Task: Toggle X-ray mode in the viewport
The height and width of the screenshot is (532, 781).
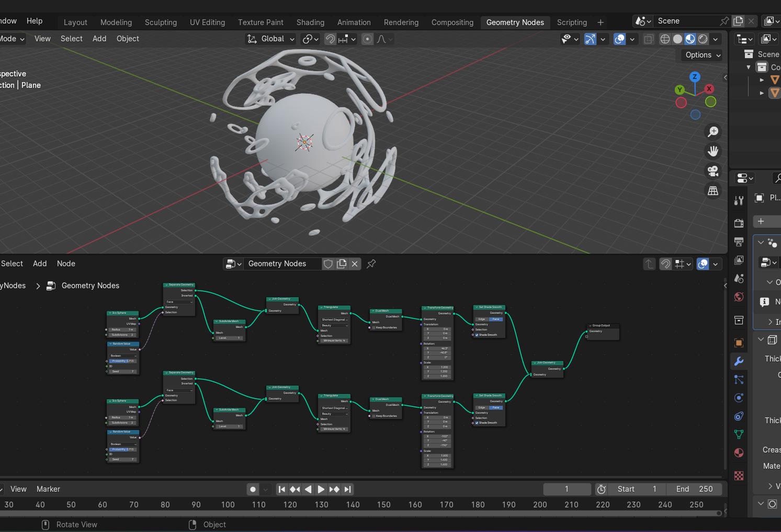Action: point(648,39)
